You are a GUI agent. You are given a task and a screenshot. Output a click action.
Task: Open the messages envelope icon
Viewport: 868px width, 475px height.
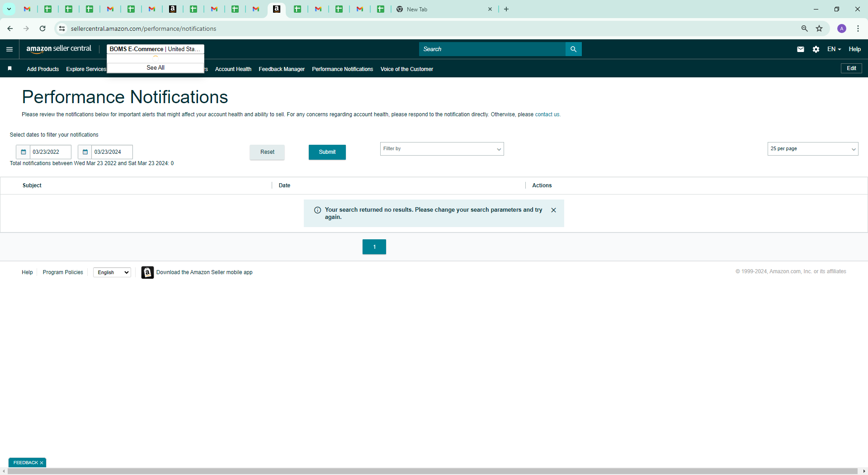800,49
